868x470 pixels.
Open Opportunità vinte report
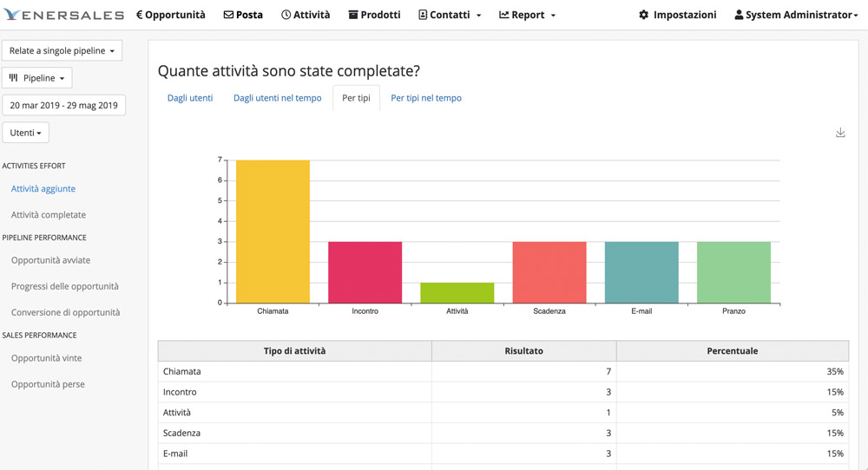coord(47,358)
